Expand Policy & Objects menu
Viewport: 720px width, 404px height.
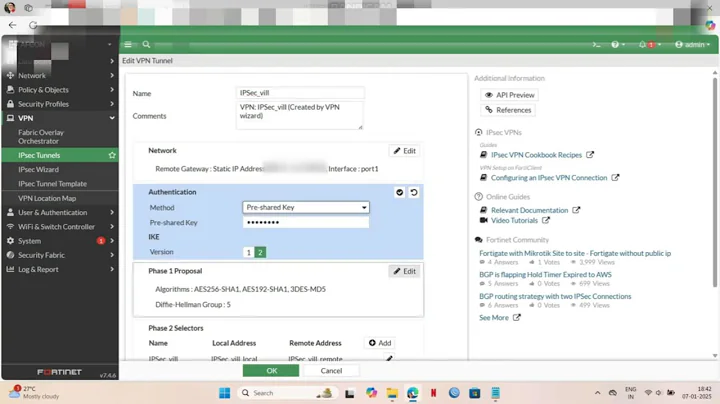(60, 90)
